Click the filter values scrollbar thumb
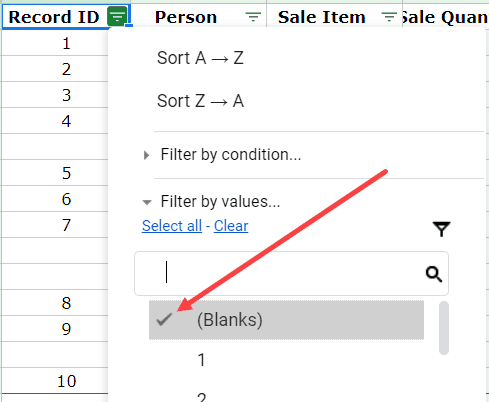The width and height of the screenshot is (489, 402). 444,328
